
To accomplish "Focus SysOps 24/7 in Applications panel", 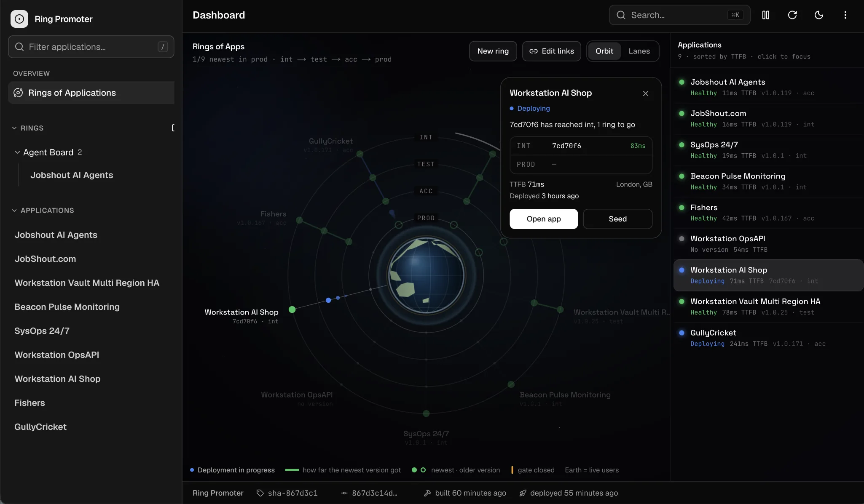I will [x=768, y=150].
